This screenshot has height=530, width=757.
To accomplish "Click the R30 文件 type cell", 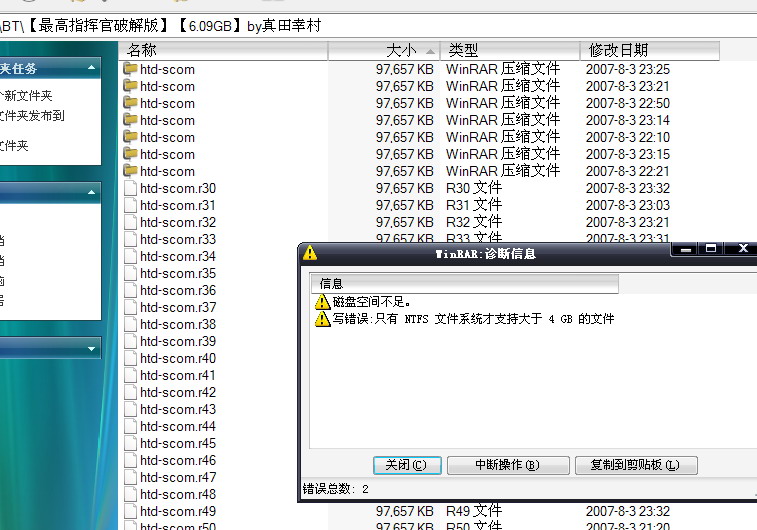I will 474,188.
